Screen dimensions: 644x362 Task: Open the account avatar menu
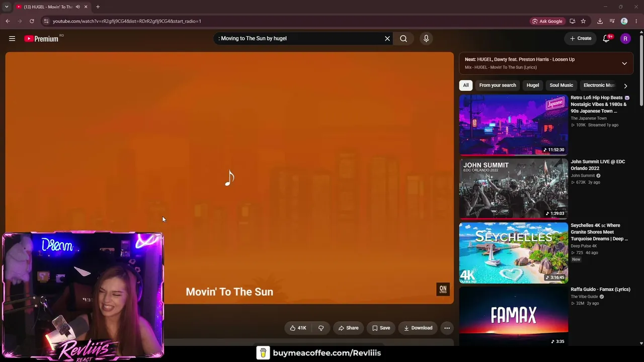tap(625, 39)
